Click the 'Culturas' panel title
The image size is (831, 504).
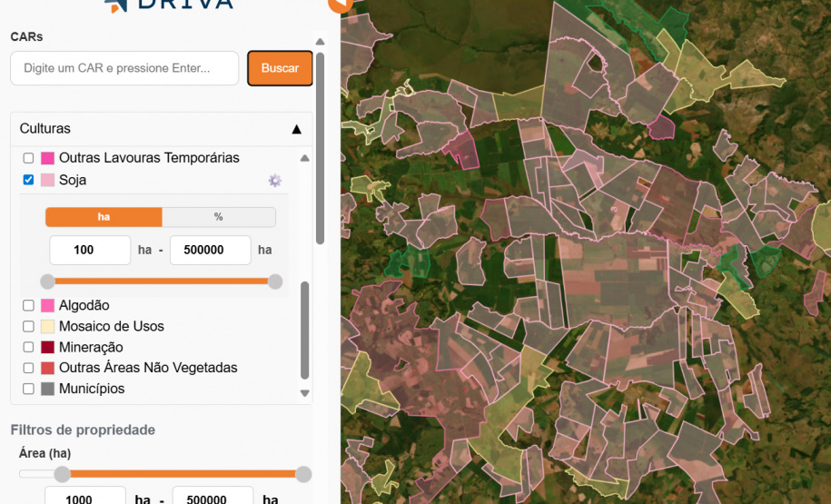(x=45, y=129)
